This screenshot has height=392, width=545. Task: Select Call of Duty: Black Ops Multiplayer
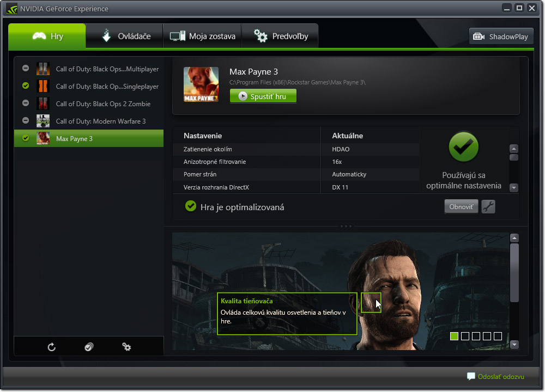pos(89,69)
